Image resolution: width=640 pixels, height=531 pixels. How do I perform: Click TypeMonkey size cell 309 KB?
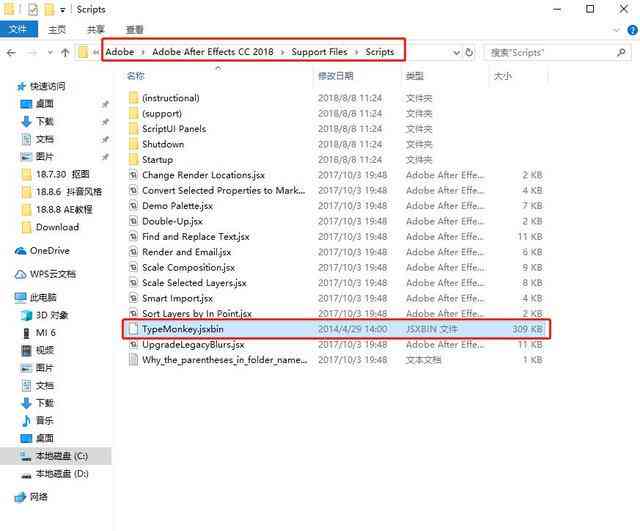click(527, 329)
